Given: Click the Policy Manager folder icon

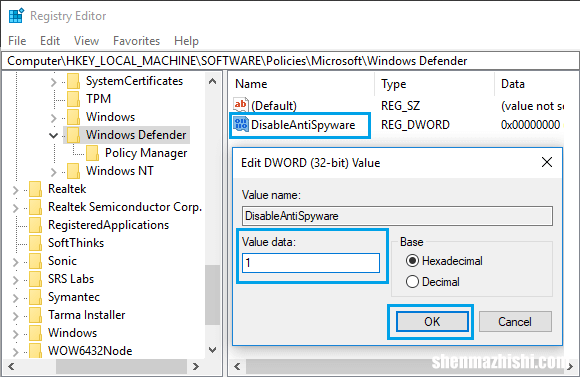Looking at the screenshot, I should (x=92, y=153).
